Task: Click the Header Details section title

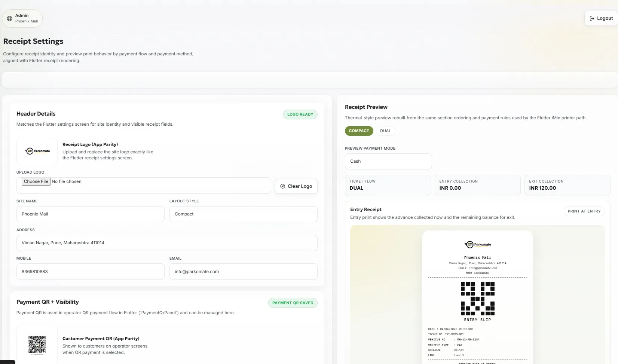Action: 36,114
